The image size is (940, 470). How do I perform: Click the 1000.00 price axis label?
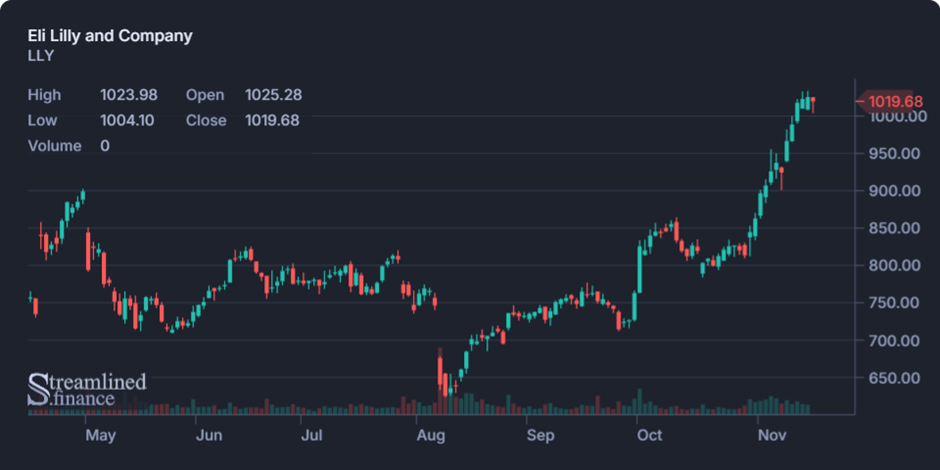pyautogui.click(x=897, y=116)
